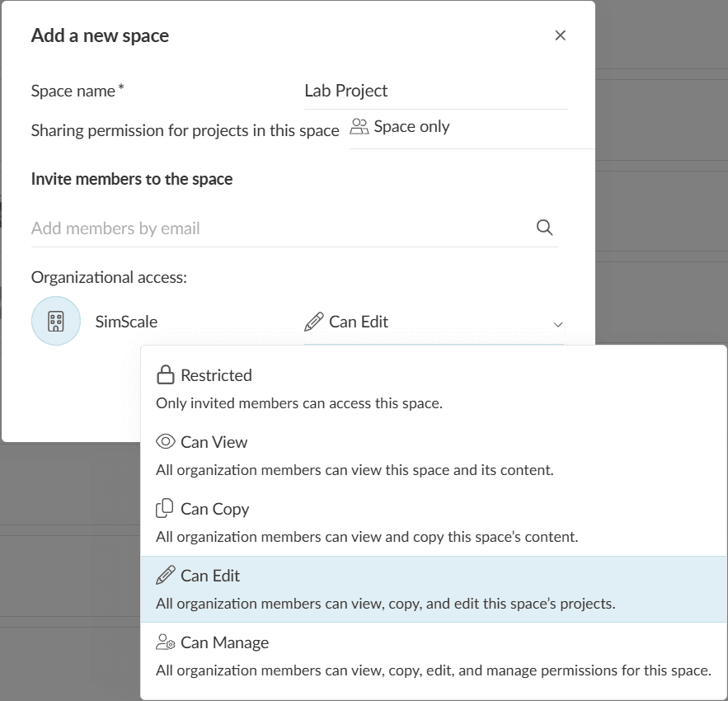Pick the Can Copy permission
Viewport: 728px width, 701px height.
214,509
